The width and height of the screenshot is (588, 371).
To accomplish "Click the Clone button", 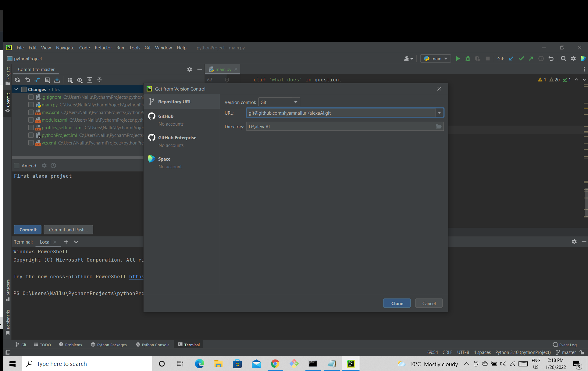I will pyautogui.click(x=397, y=303).
